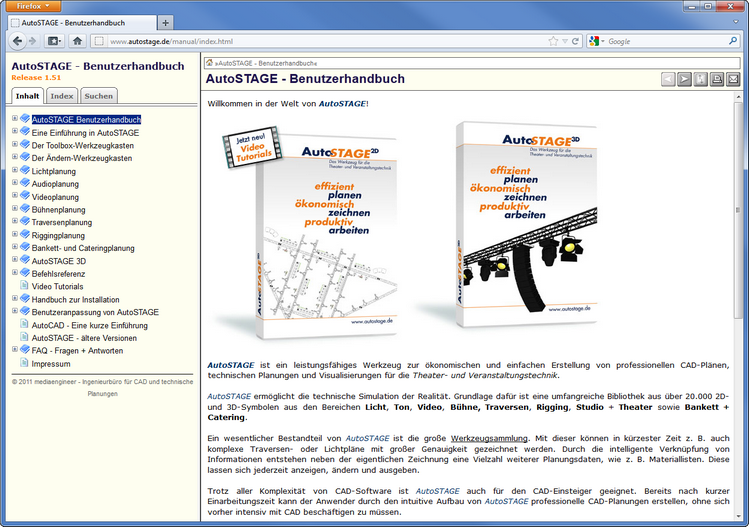Open the Video Tutorials page
Viewport: 749px width, 527px height.
coord(57,286)
